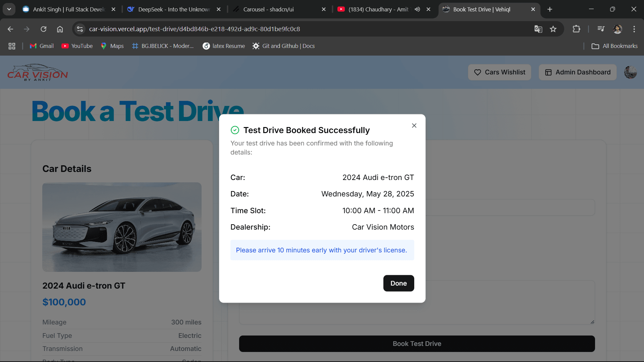Screen dimensions: 644x362
Task: Click the '10:00 AM - 11:00 AM' time slot
Action: pos(378,210)
